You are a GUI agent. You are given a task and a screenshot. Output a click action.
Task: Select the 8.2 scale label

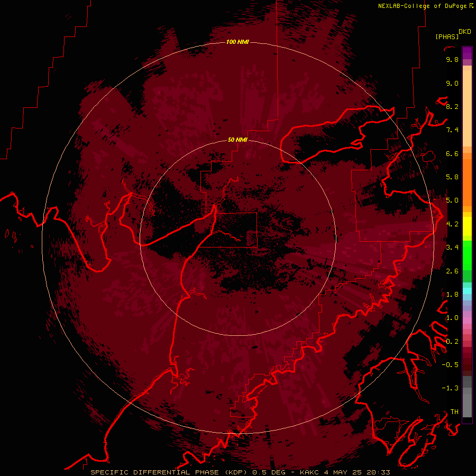(x=452, y=106)
